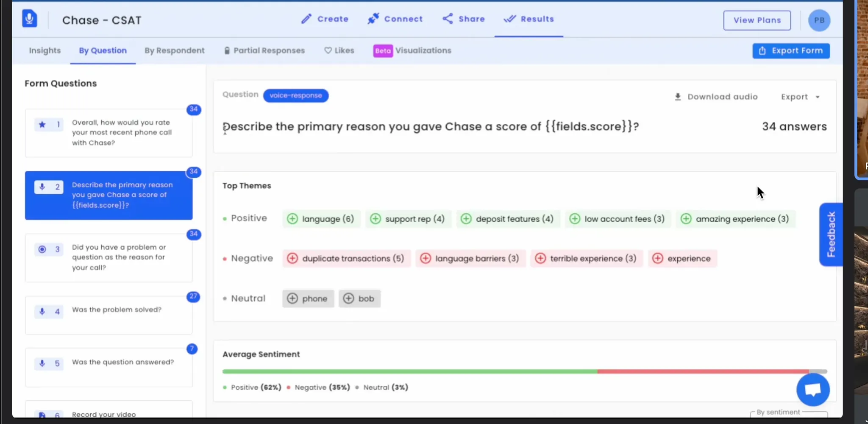Switch to the Insights tab
The width and height of the screenshot is (868, 424).
coord(45,50)
